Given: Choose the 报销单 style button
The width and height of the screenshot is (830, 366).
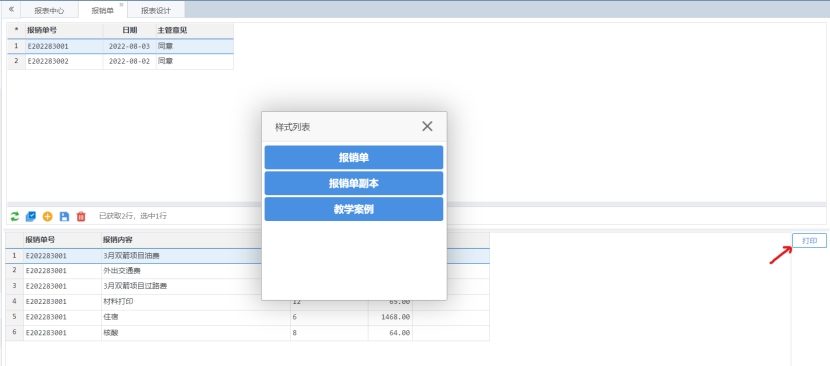Looking at the screenshot, I should click(354, 157).
